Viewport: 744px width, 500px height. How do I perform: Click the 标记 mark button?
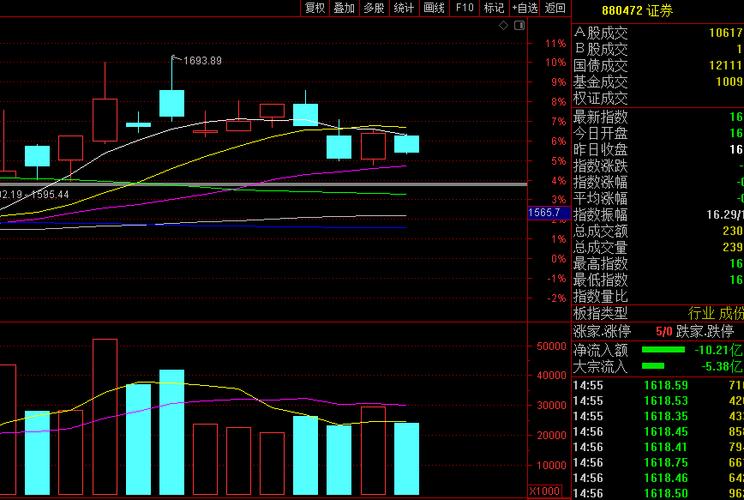494,8
